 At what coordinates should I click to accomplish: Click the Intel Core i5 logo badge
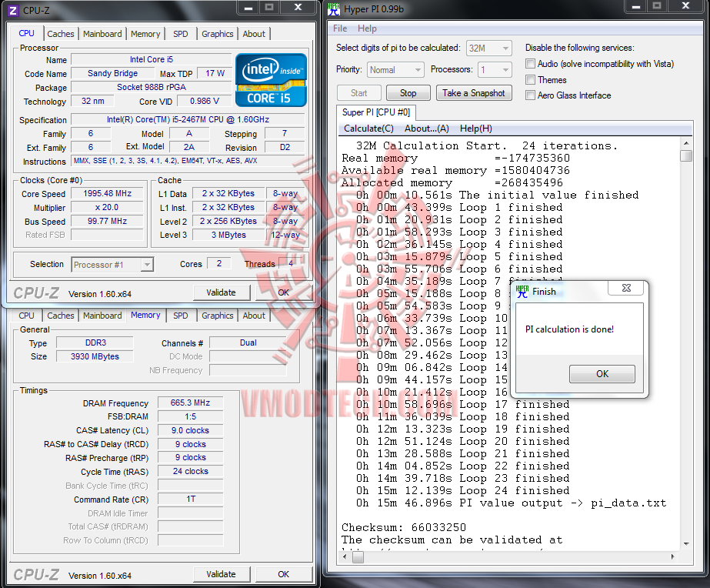pos(271,80)
